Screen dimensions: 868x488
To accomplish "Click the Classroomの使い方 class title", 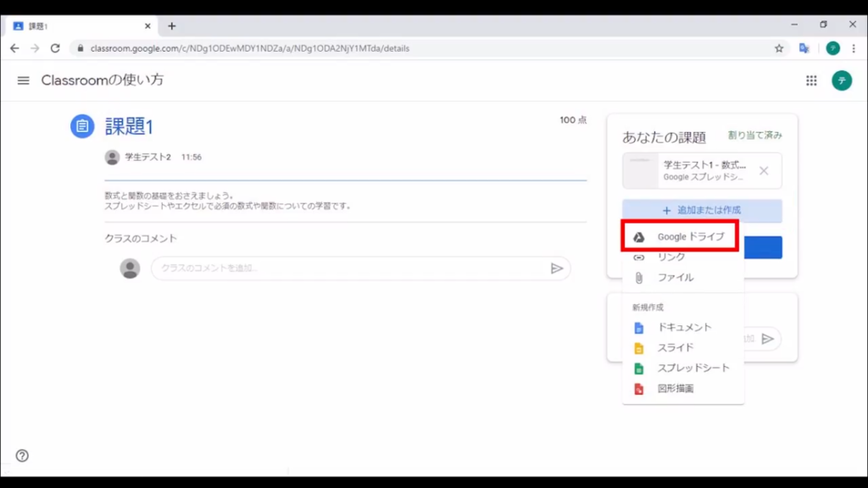I will [103, 80].
